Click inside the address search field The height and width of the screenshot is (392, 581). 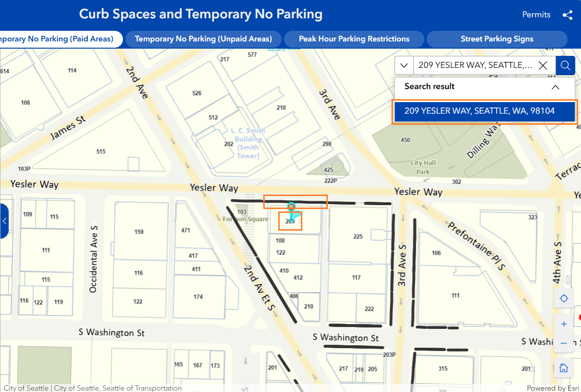coord(475,65)
